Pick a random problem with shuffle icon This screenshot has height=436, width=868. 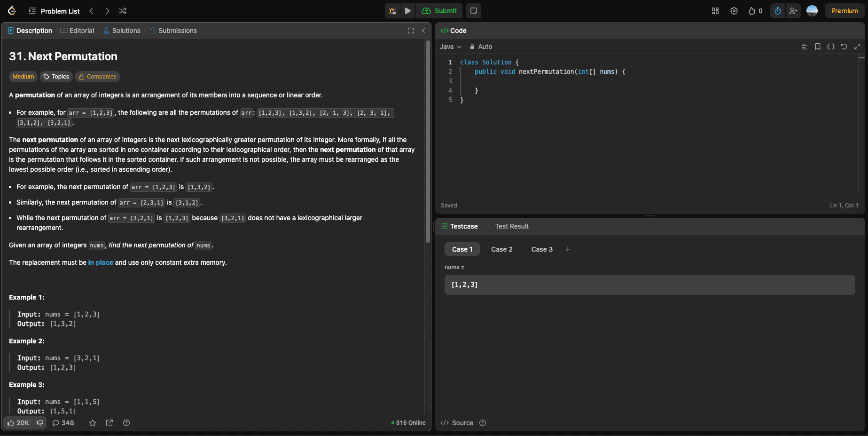123,11
